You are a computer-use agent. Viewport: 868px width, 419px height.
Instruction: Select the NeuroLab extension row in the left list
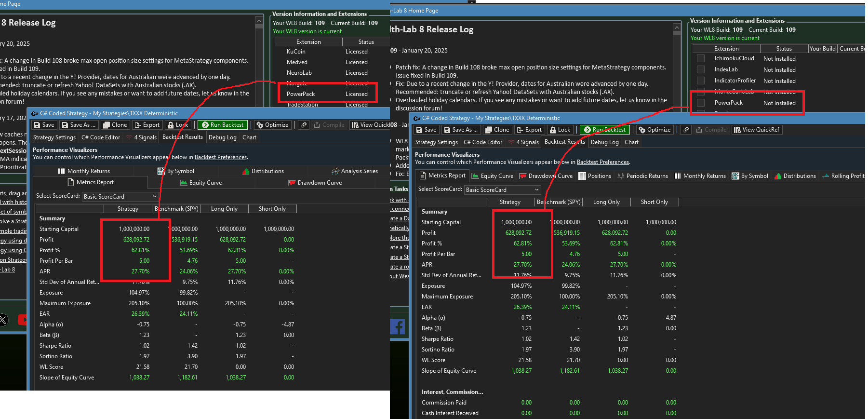tap(332, 73)
